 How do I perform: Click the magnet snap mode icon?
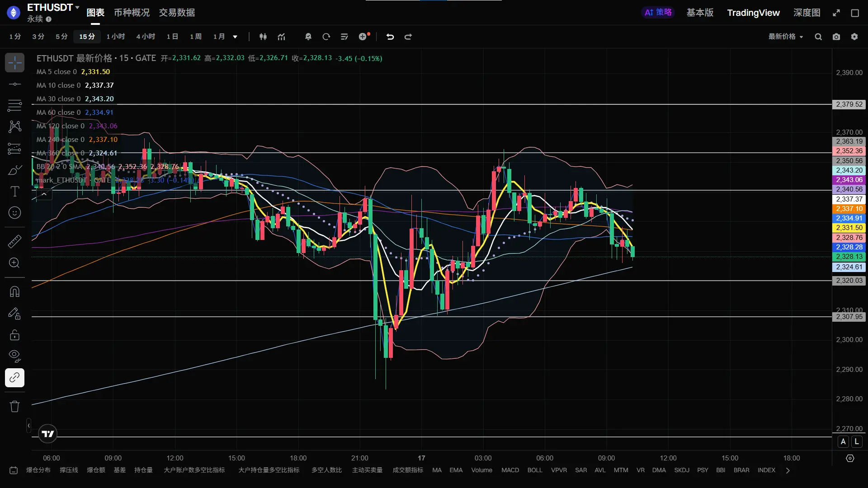click(x=14, y=292)
